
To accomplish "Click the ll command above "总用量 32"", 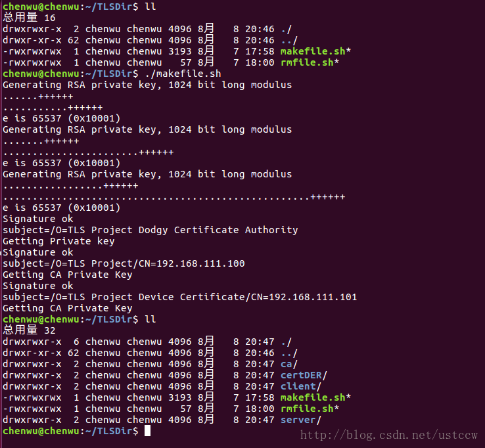I will click(x=150, y=319).
